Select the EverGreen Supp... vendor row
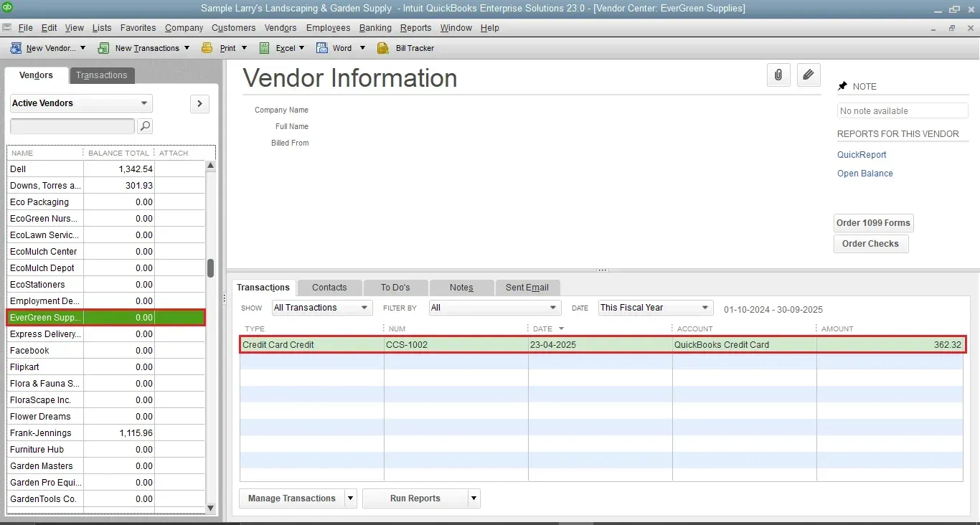This screenshot has height=525, width=980. click(106, 318)
